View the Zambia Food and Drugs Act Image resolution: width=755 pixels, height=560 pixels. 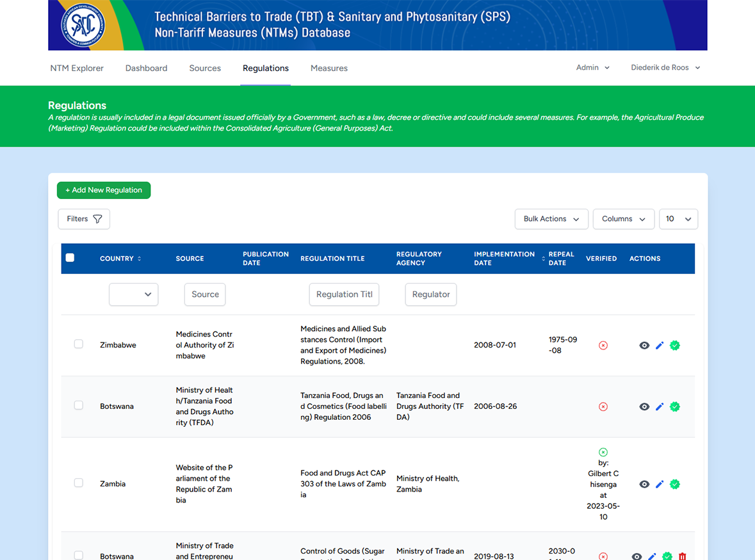(644, 484)
